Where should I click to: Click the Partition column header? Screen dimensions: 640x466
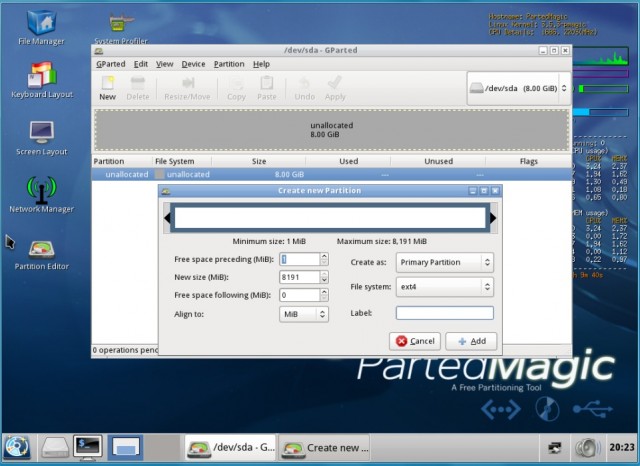pos(122,161)
